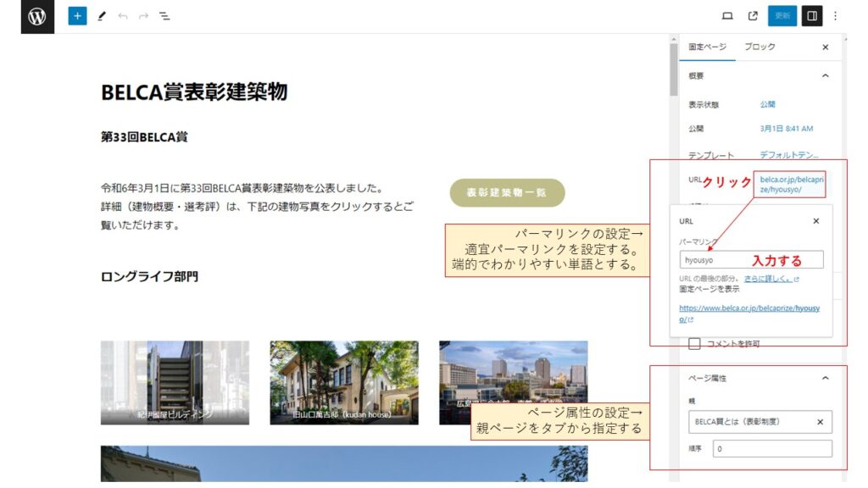The height and width of the screenshot is (488, 868).
Task: Select the pencil tools icon
Action: [x=102, y=16]
